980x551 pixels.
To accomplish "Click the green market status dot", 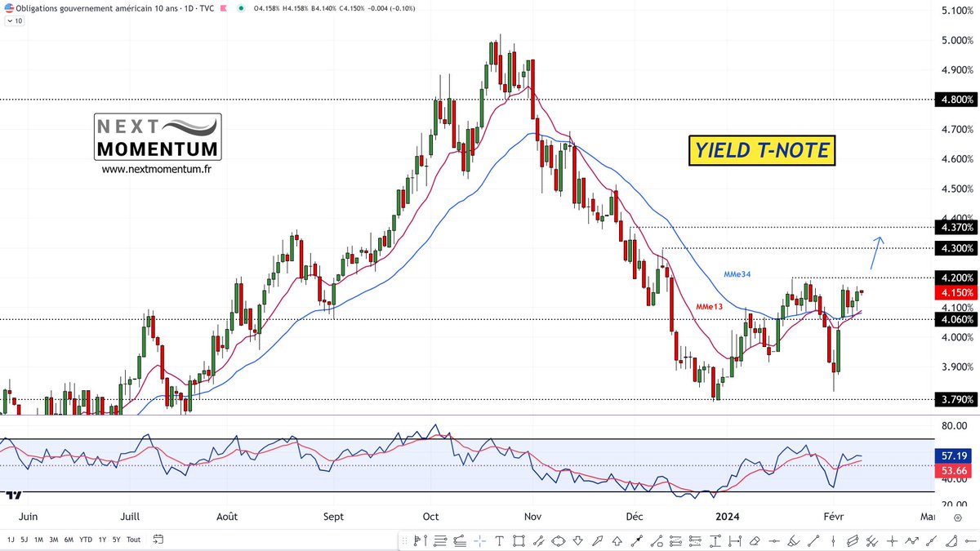I will click(242, 8).
